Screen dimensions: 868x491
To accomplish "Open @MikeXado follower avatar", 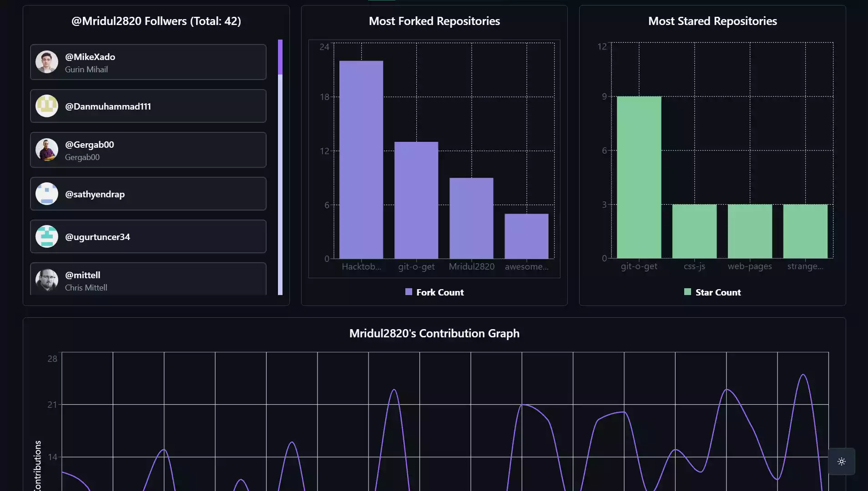I will [47, 62].
